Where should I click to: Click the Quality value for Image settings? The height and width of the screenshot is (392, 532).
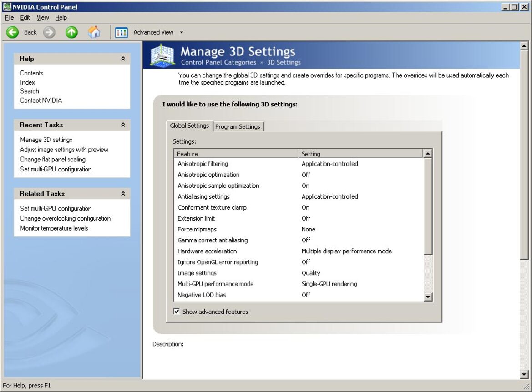pyautogui.click(x=311, y=273)
